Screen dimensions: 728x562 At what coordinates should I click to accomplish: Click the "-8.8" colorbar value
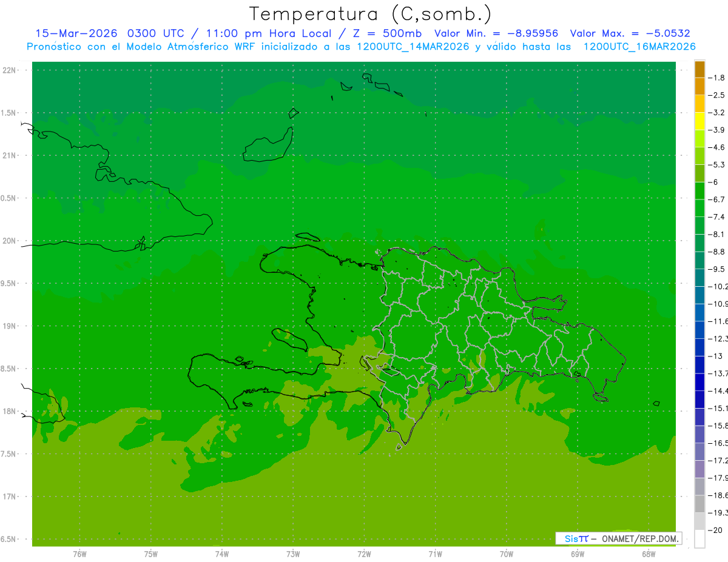click(x=716, y=251)
